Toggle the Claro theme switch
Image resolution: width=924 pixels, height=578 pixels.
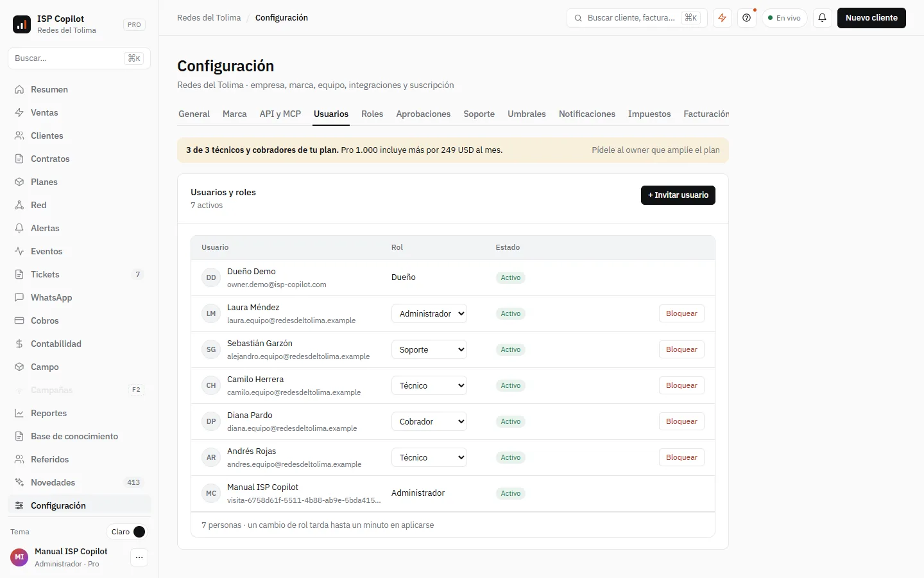[x=126, y=532]
